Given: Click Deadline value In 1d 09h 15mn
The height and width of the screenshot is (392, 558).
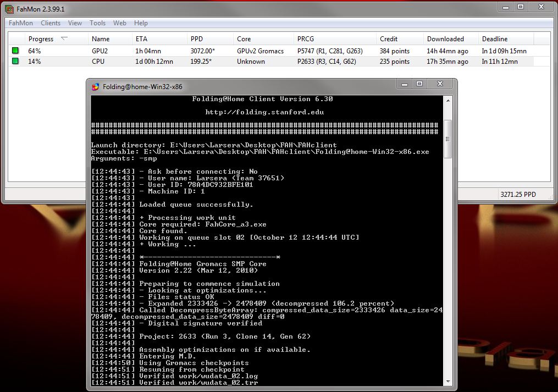Looking at the screenshot, I should [x=504, y=51].
